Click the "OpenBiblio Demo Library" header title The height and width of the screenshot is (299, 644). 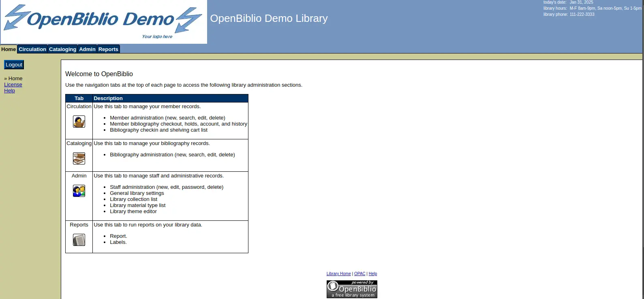tap(269, 18)
